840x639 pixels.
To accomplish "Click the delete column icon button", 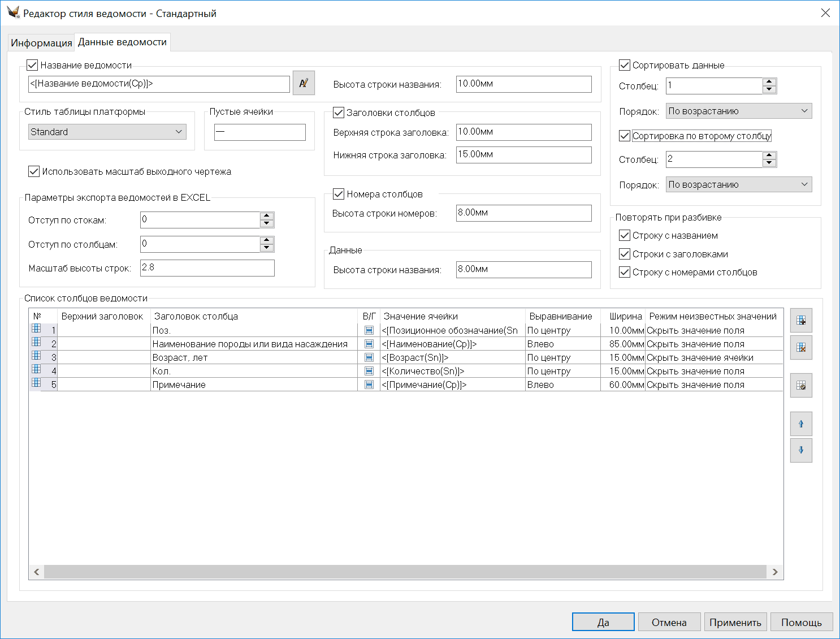I will [x=801, y=348].
